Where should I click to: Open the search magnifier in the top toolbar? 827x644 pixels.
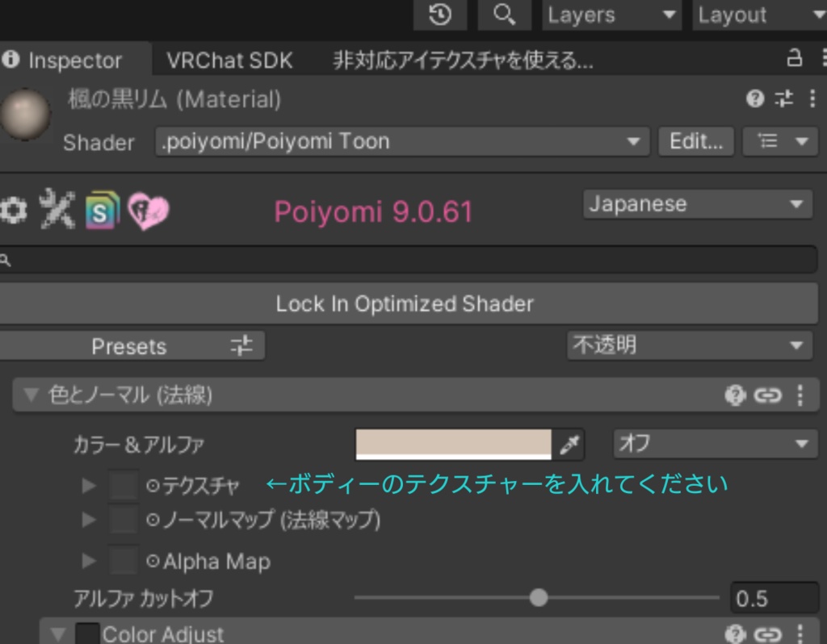(504, 15)
